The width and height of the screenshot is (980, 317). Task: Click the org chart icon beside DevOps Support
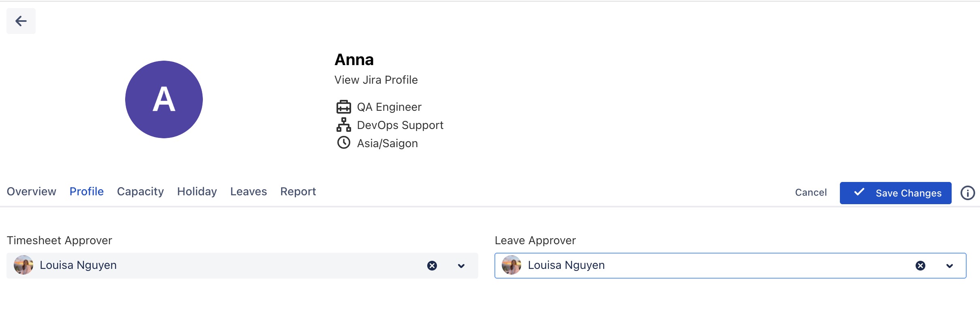click(x=343, y=125)
